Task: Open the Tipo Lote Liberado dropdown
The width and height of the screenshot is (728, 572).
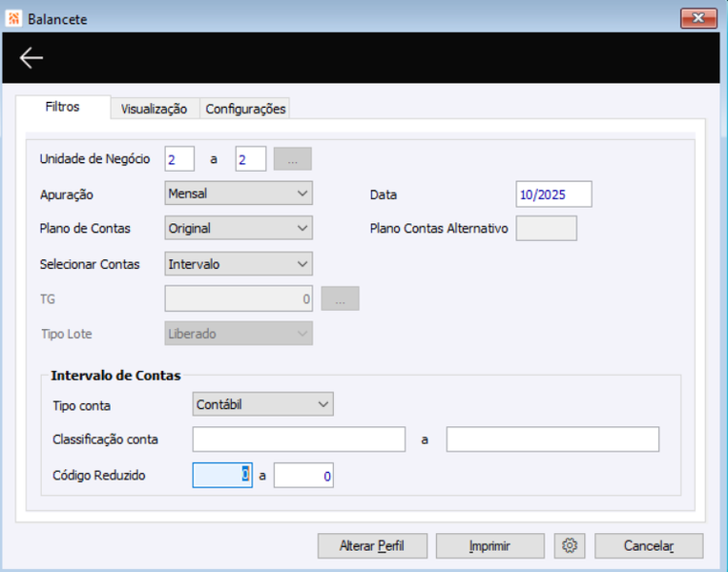Action: tap(239, 333)
